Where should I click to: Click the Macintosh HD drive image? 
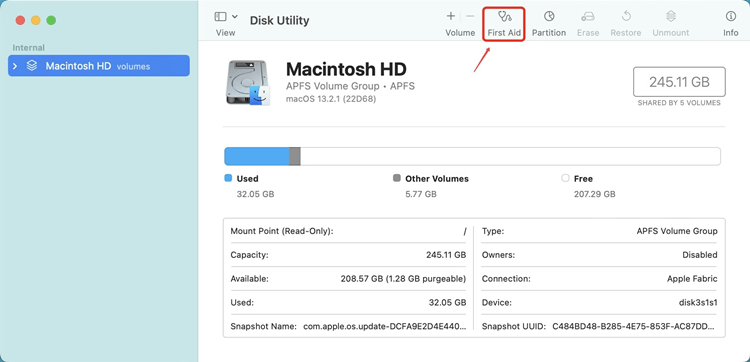click(x=248, y=83)
